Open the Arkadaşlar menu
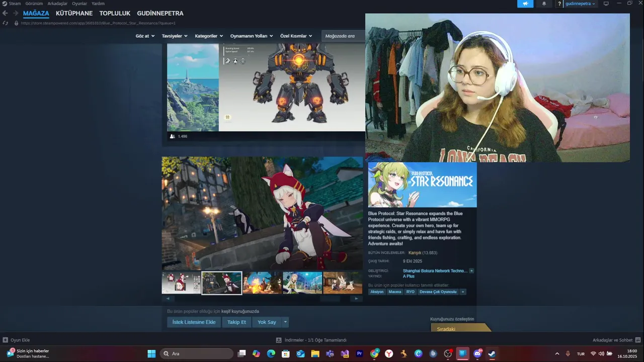Screen dimensions: 644x362 click(57, 4)
